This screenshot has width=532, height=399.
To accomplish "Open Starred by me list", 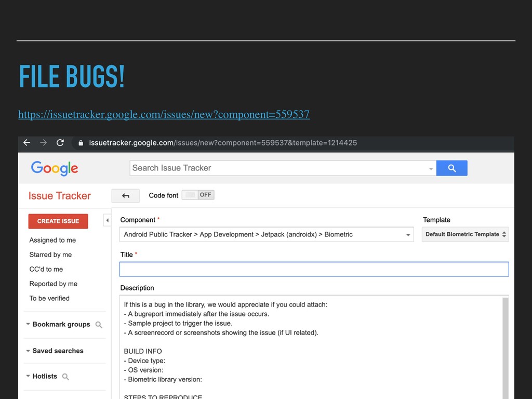I will [50, 255].
